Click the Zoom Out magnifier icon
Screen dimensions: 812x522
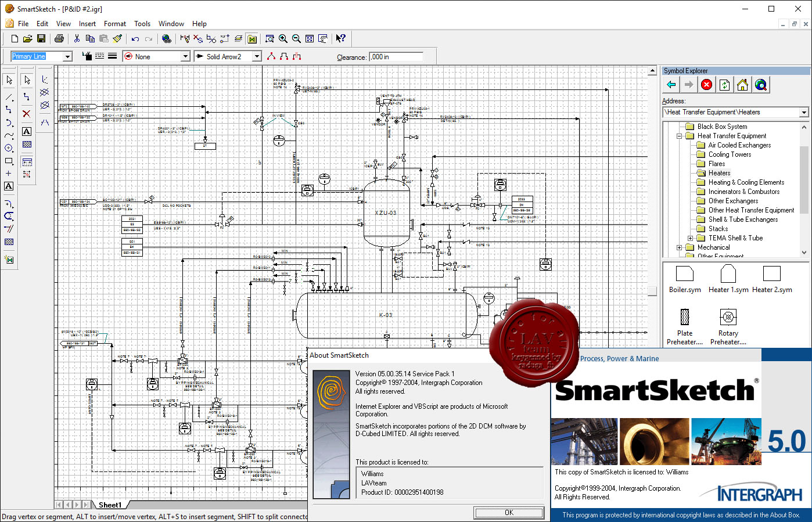tap(296, 39)
